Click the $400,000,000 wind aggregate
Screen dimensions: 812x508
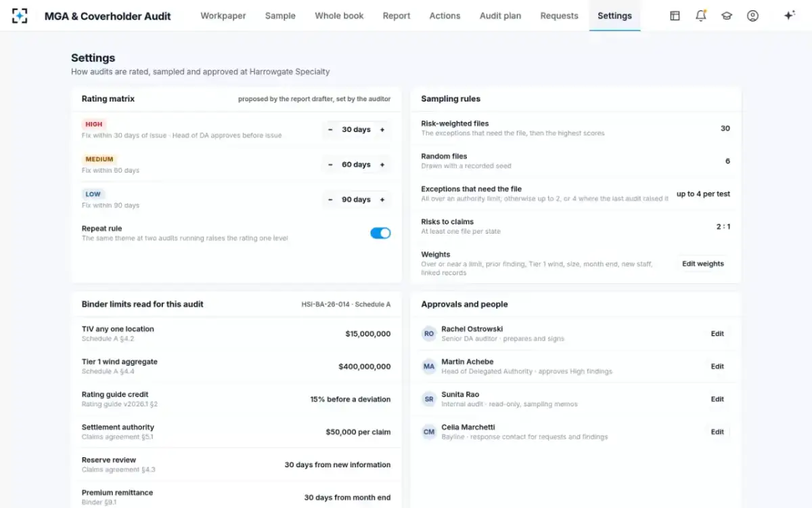pos(365,366)
